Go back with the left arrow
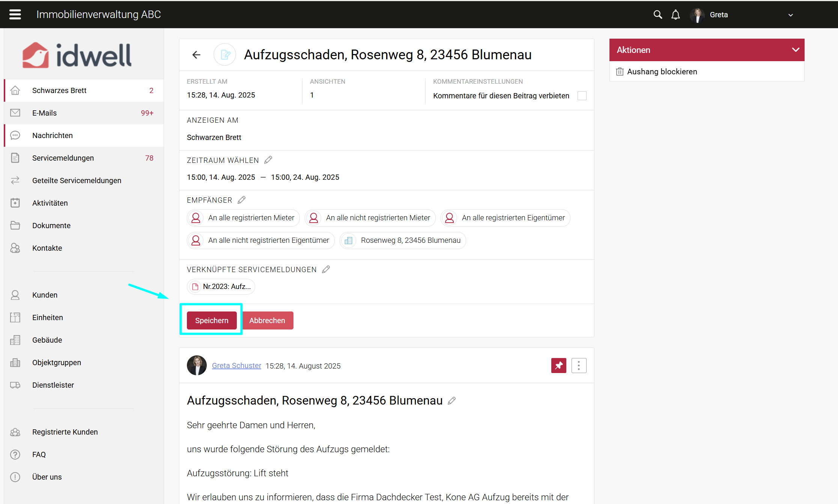Screen dimensions: 838x504 coord(196,55)
